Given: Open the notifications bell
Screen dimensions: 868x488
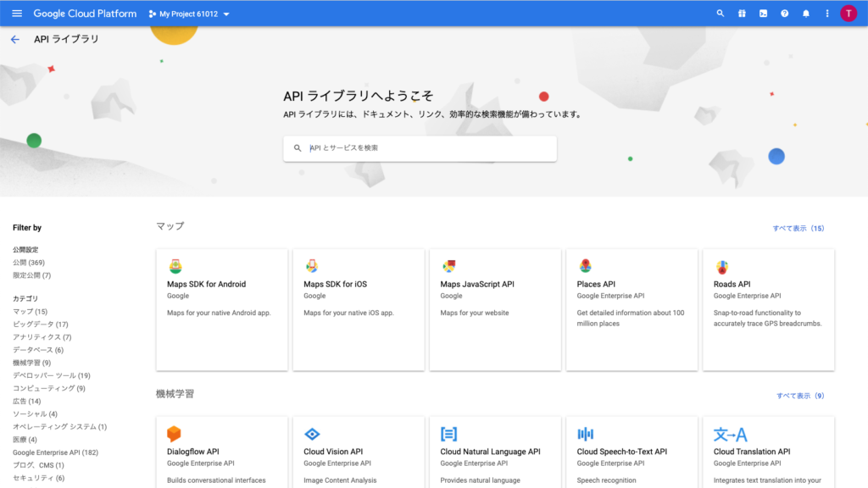Looking at the screenshot, I should tap(806, 14).
